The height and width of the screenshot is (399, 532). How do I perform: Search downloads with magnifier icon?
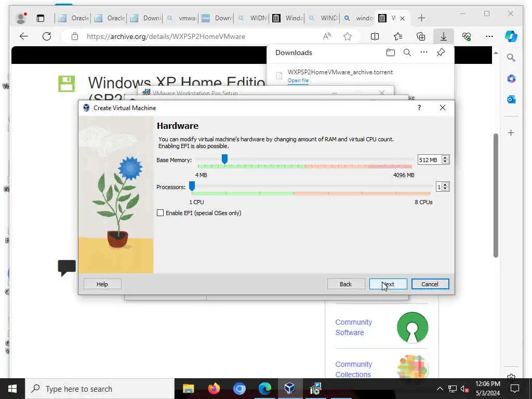point(407,52)
